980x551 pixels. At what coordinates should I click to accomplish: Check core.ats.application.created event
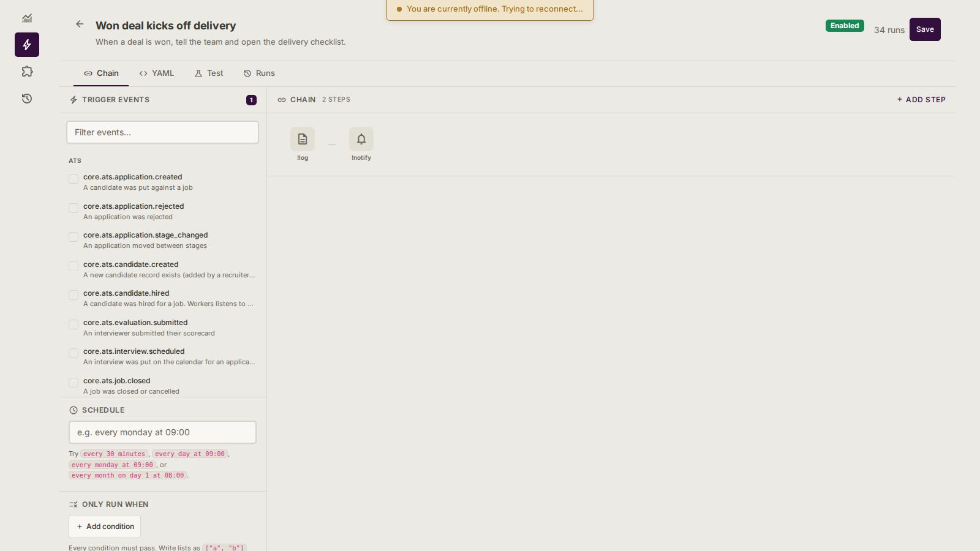click(x=73, y=179)
